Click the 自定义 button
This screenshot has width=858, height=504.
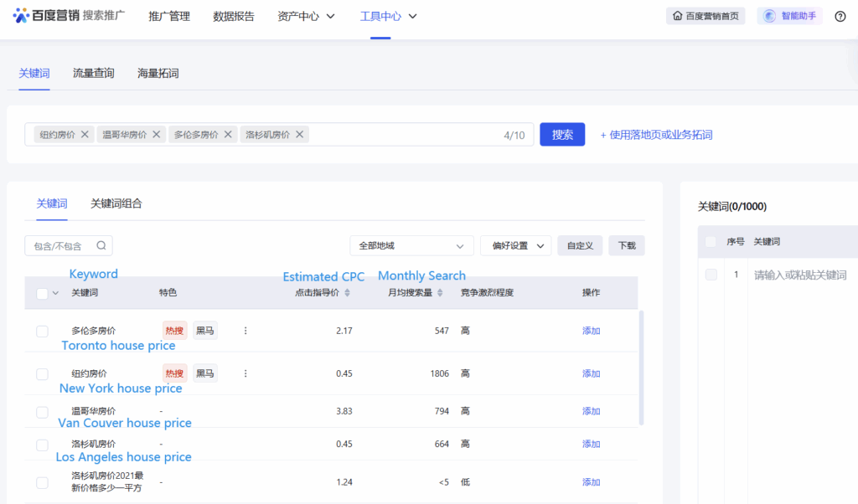(580, 245)
